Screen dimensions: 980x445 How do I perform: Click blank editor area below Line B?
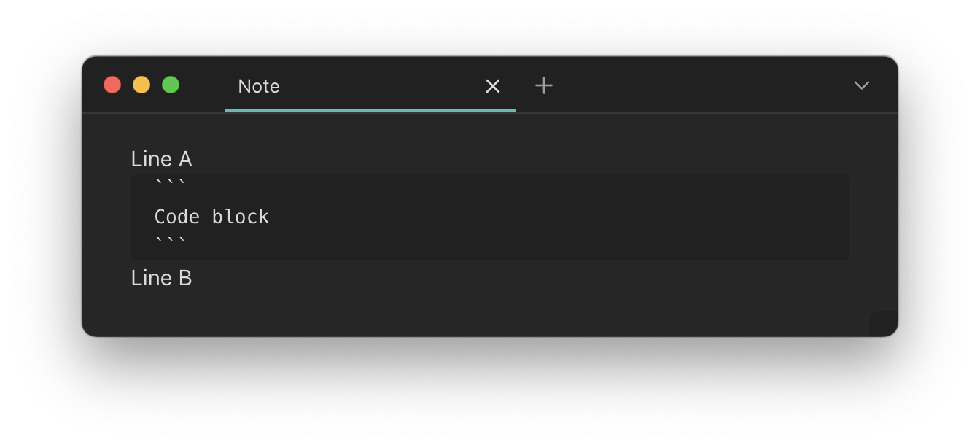437,310
